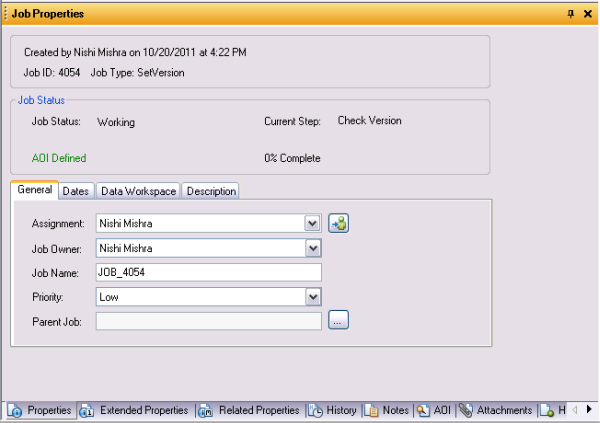600x423 pixels.
Task: Click the assign-to-user icon beside Assignment
Action: click(x=339, y=223)
